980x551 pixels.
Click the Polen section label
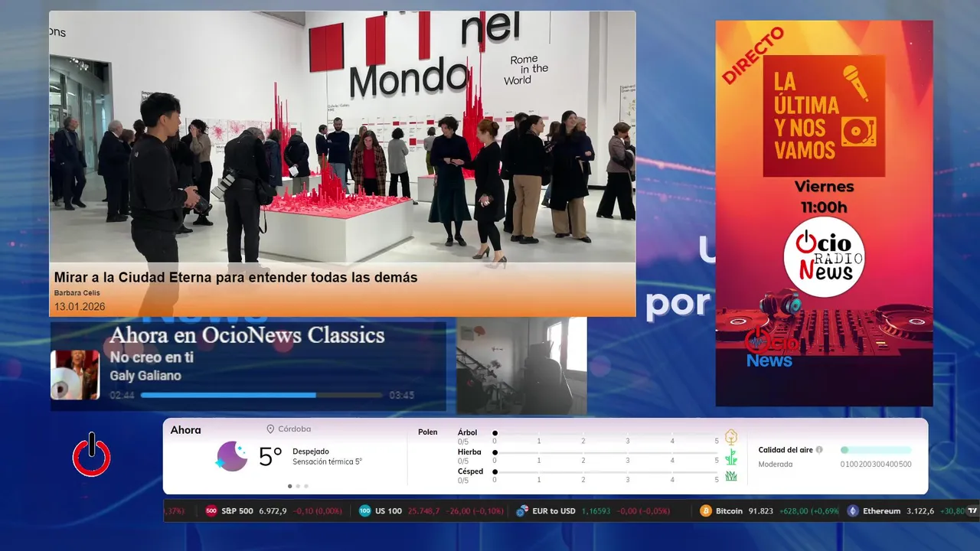[428, 432]
